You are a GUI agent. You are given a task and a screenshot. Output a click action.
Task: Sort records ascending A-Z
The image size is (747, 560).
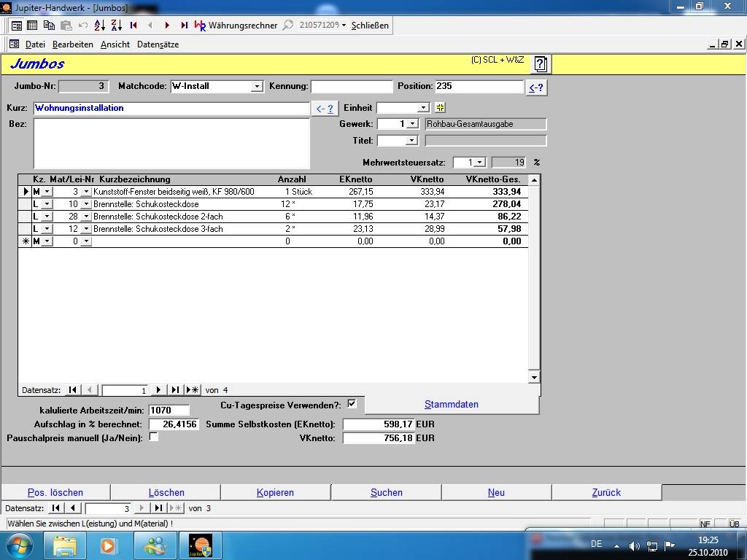(99, 25)
